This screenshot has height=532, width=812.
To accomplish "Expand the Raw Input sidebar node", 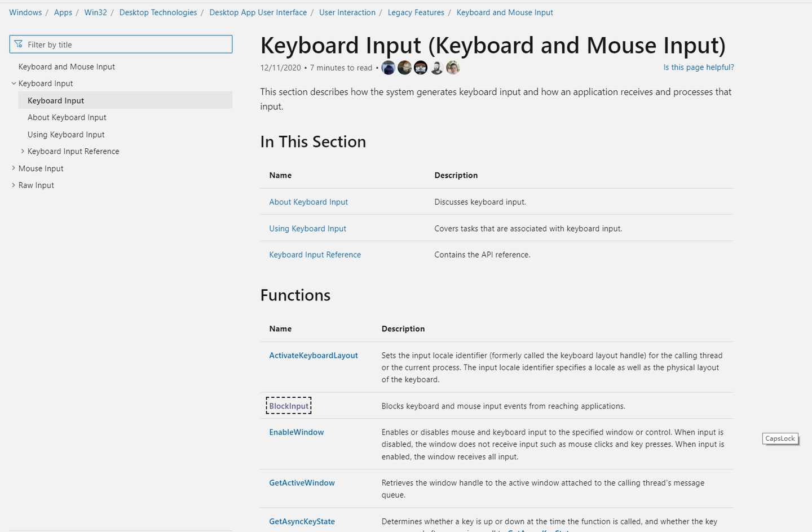I will pos(14,185).
